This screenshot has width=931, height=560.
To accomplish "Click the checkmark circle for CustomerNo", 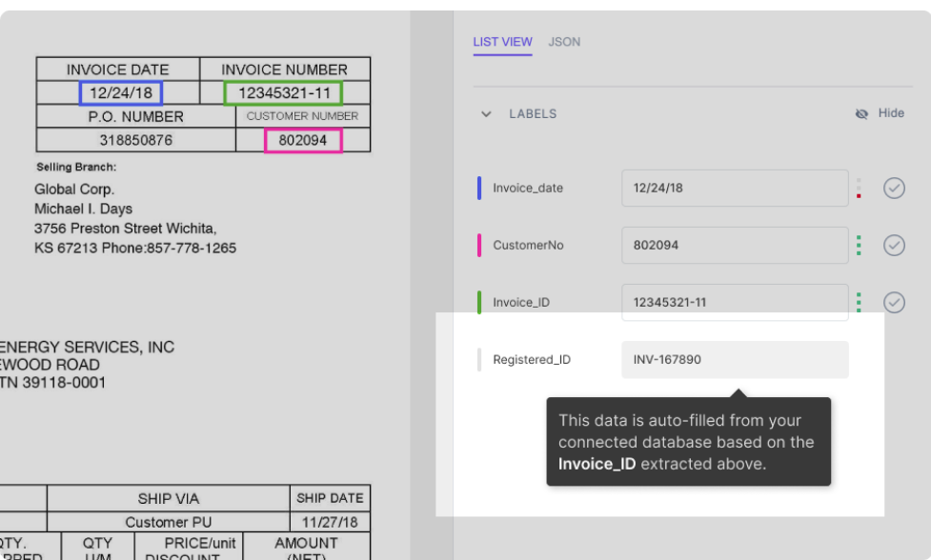I will 893,245.
